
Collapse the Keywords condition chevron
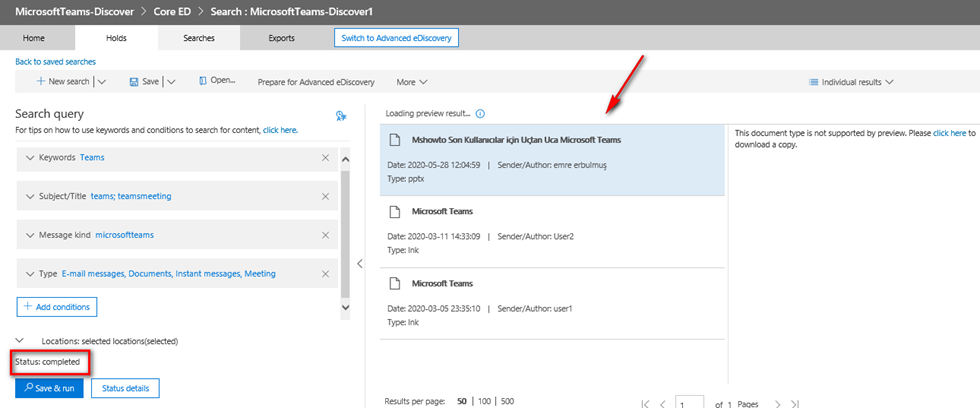pyautogui.click(x=31, y=158)
